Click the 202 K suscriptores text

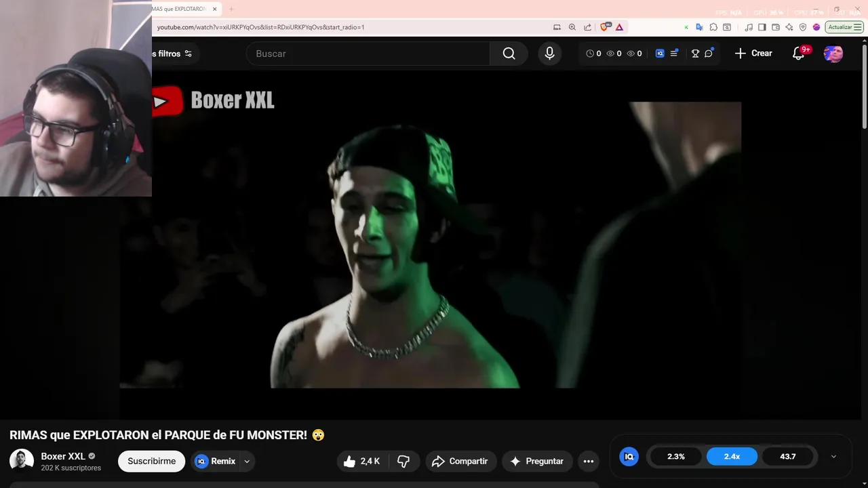pyautogui.click(x=71, y=468)
